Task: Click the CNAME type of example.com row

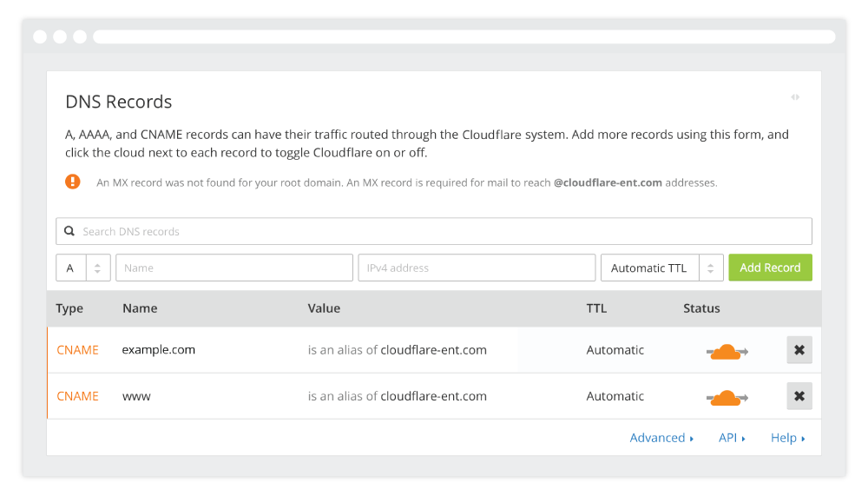Action: (77, 350)
